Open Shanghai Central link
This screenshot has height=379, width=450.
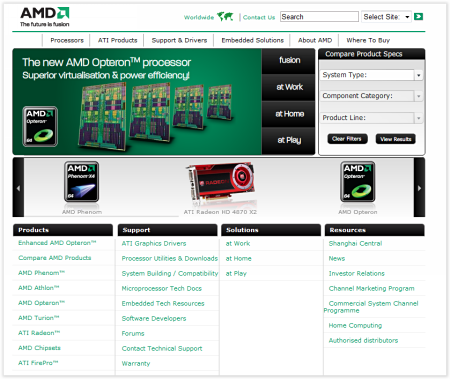tap(355, 243)
